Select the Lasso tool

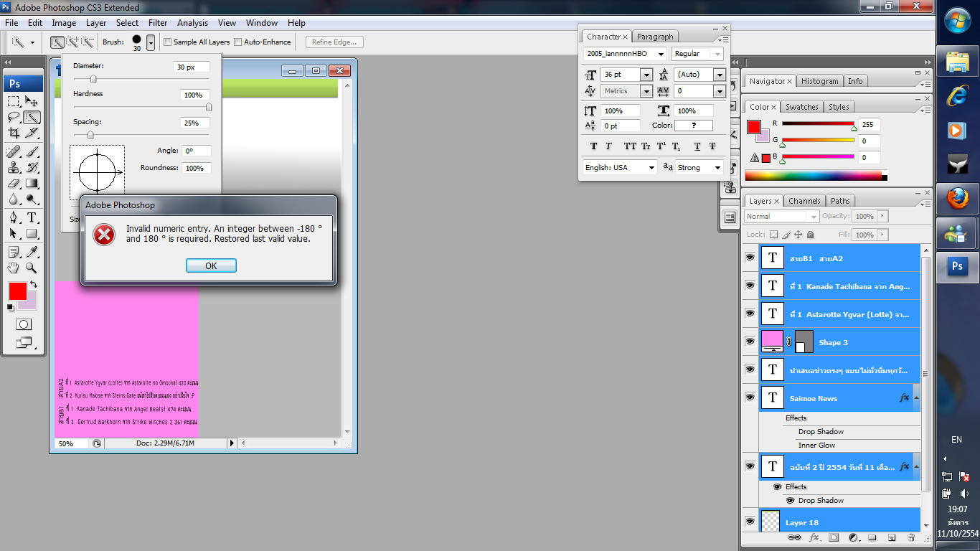pos(14,117)
